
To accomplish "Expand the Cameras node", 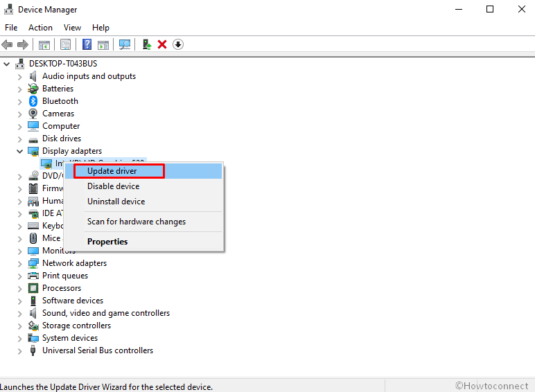I will tap(20, 114).
